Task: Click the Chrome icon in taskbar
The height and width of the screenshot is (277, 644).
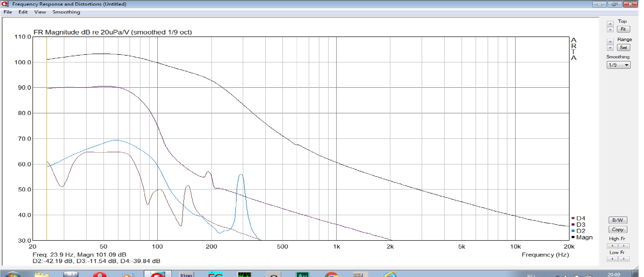Action: [331, 274]
